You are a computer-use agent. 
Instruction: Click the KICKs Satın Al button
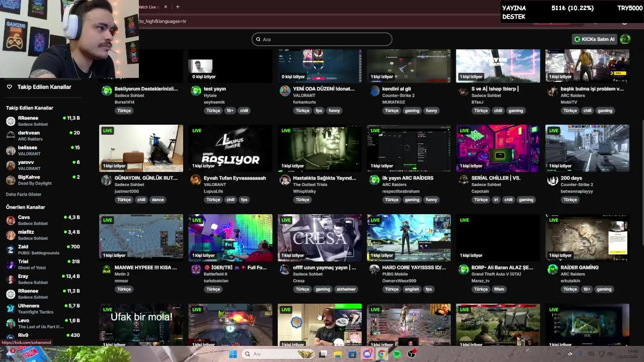(595, 39)
